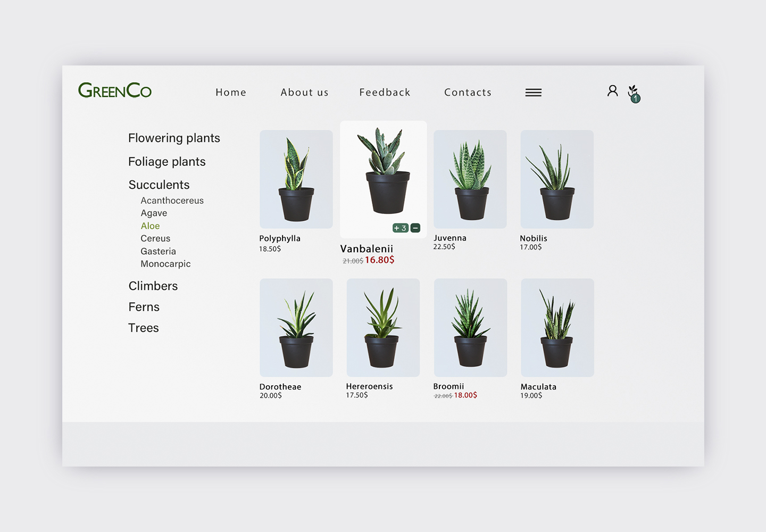
Task: Open the Contacts page
Action: point(468,93)
